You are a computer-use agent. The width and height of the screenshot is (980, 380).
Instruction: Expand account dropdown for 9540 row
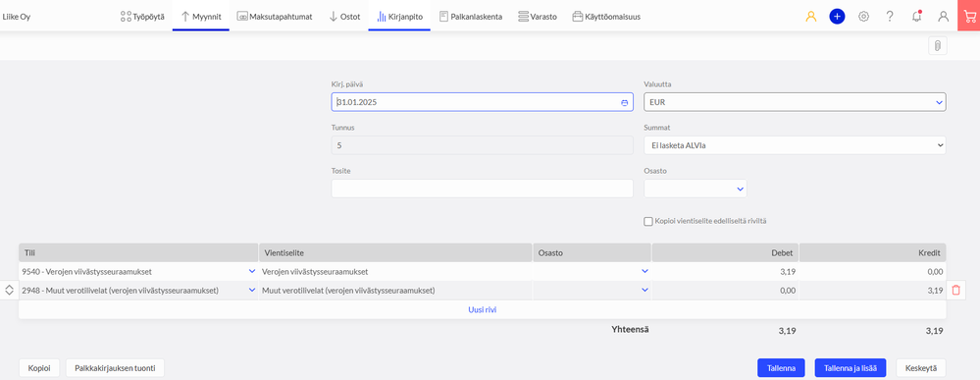[252, 271]
